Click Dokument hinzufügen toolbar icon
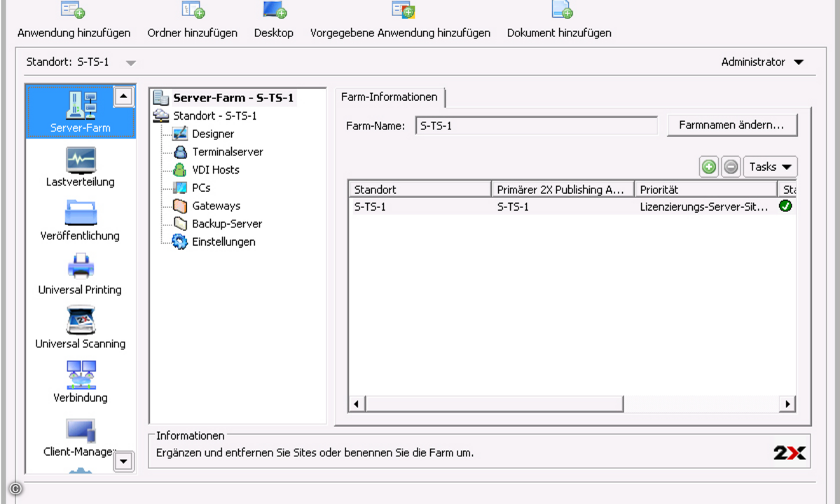840x504 pixels. point(562,10)
